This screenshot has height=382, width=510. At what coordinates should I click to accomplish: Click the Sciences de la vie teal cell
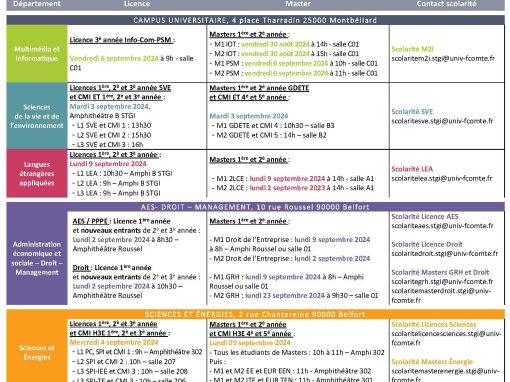coord(37,116)
